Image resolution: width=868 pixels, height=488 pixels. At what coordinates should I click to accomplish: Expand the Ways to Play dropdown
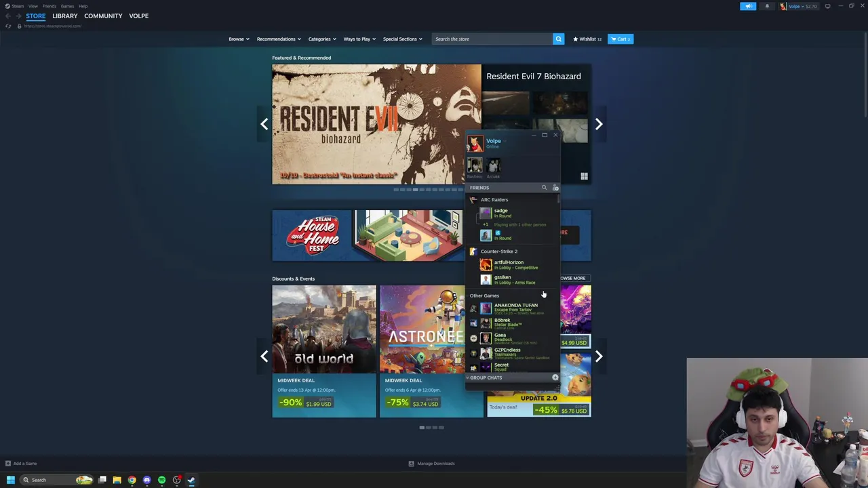pyautogui.click(x=359, y=39)
